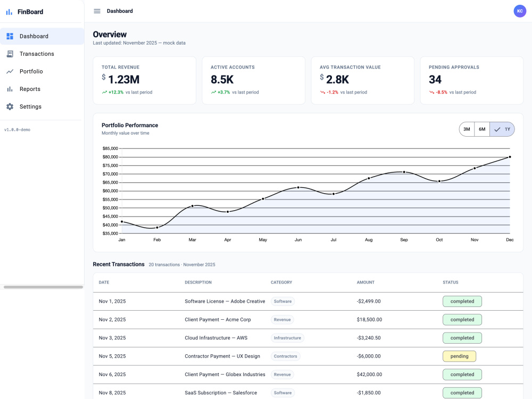Click the Revenue tag on Globex Industries row
This screenshot has height=399, width=532.
click(x=282, y=375)
